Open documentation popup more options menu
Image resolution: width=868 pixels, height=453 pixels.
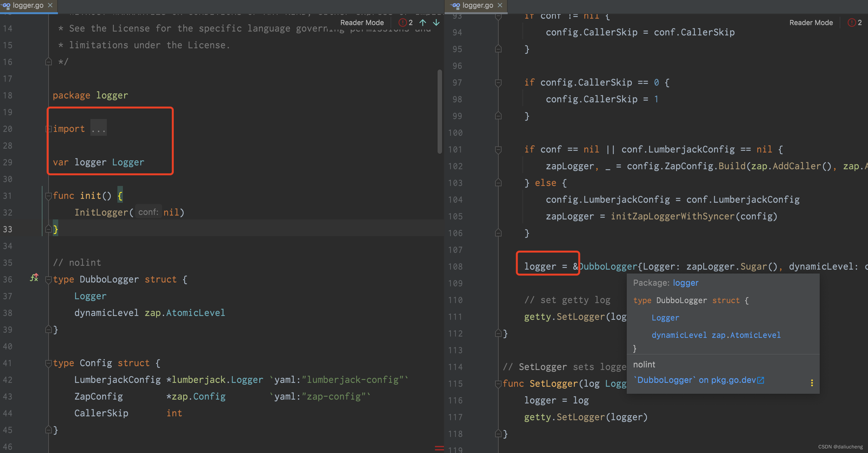click(x=812, y=383)
